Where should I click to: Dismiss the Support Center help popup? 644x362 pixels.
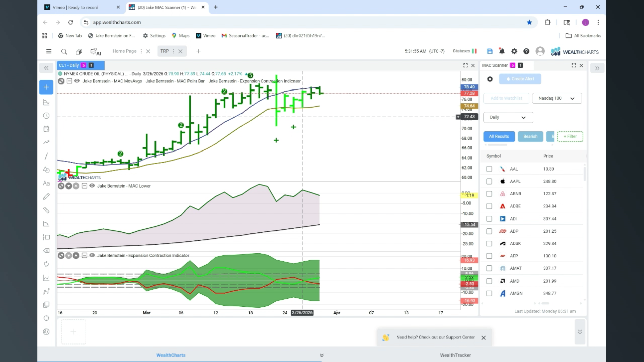tap(483, 338)
